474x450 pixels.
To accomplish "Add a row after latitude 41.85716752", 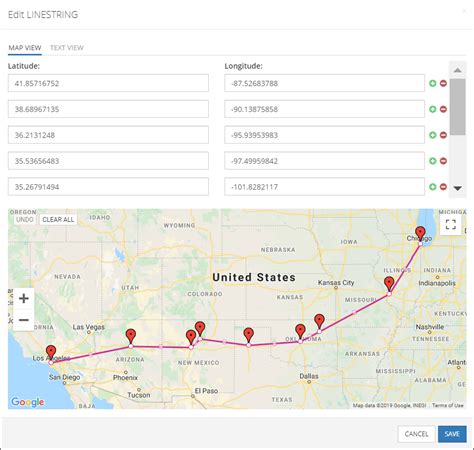I will [432, 83].
